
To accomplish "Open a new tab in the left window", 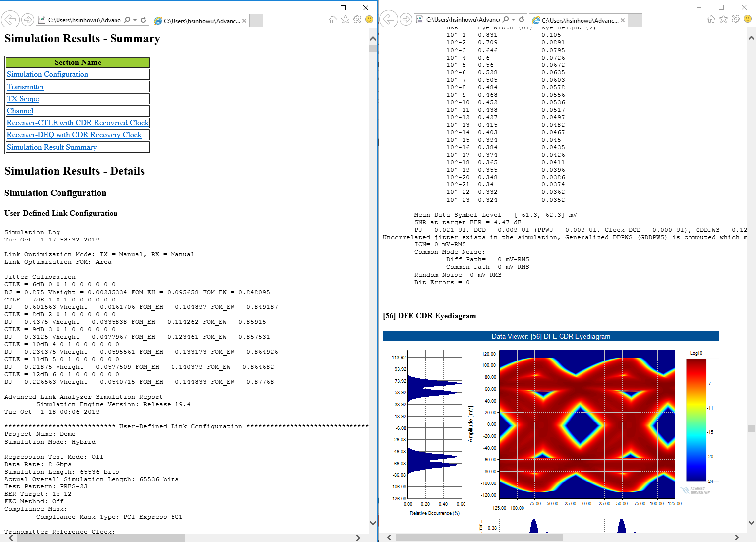I will coord(256,20).
